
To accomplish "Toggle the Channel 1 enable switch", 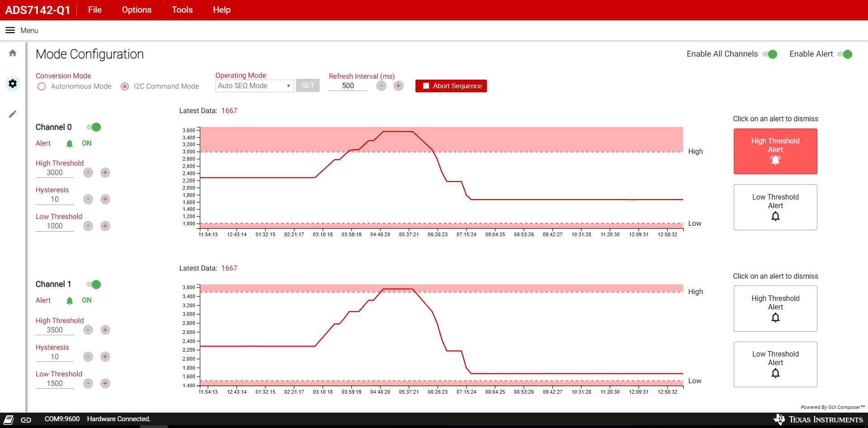I will (x=94, y=285).
